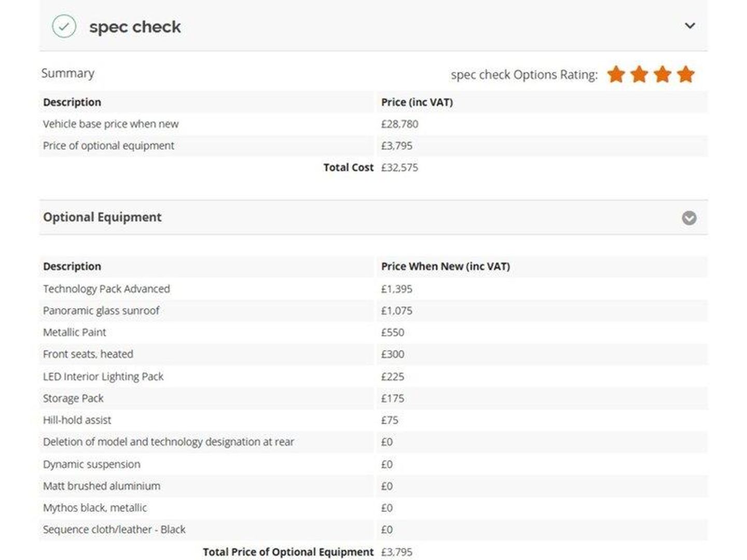The image size is (747, 560).
Task: Click the Total Cost £32,575 value
Action: point(399,167)
